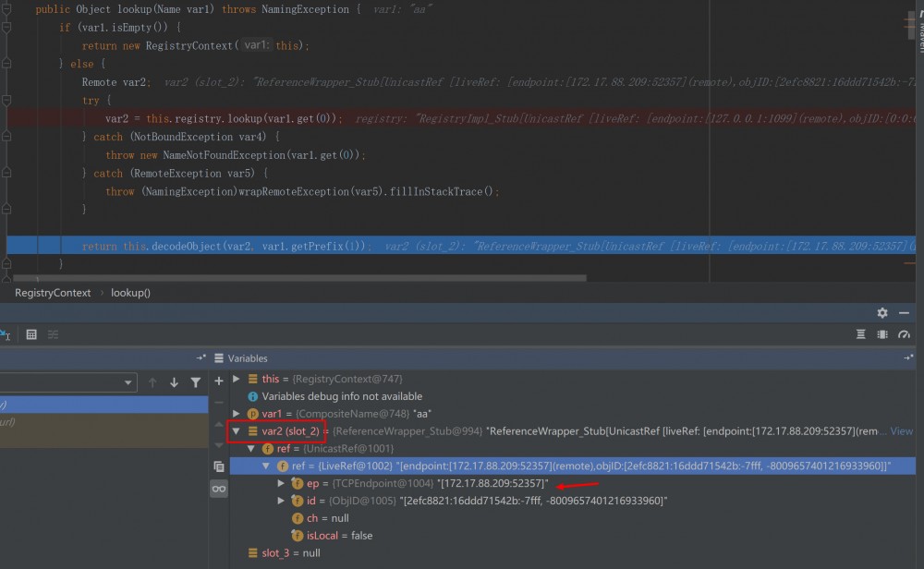Click the duplicate watch copy icon
The height and width of the screenshot is (569, 924).
click(x=219, y=466)
